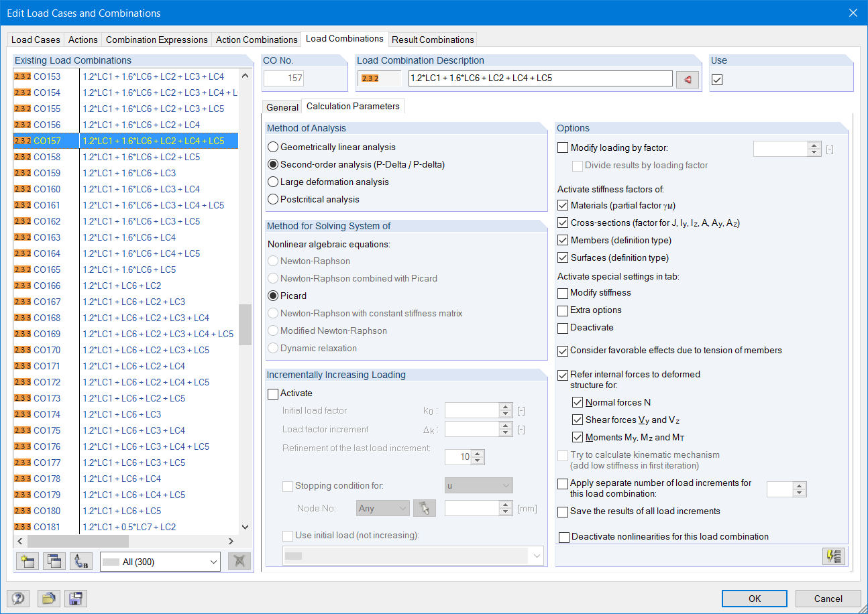Select the Load Combinations tab
This screenshot has width=868, height=614.
[345, 39]
